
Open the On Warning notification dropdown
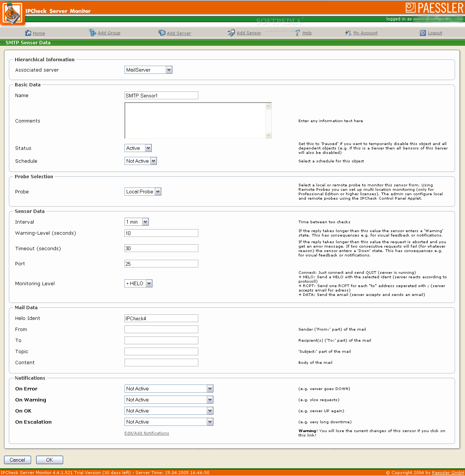(x=169, y=400)
